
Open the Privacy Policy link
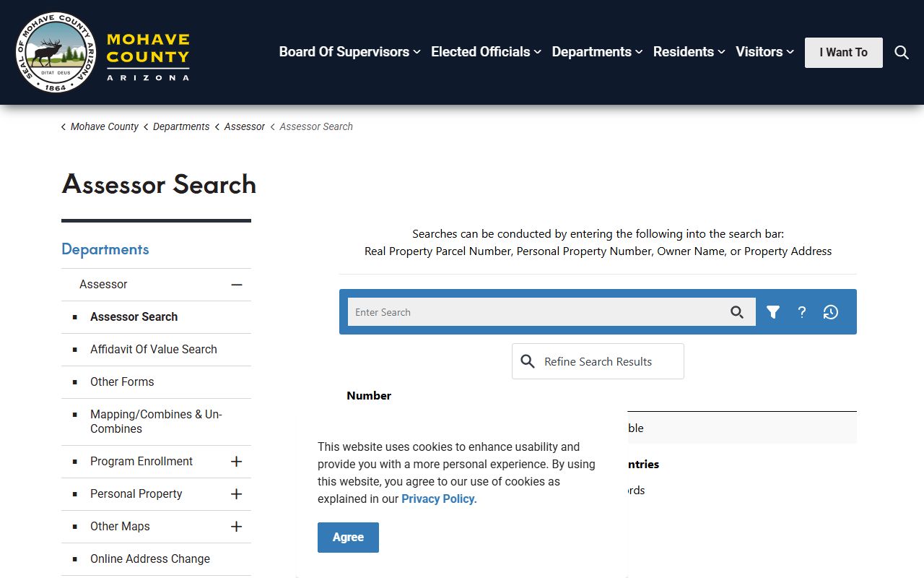[x=439, y=499]
